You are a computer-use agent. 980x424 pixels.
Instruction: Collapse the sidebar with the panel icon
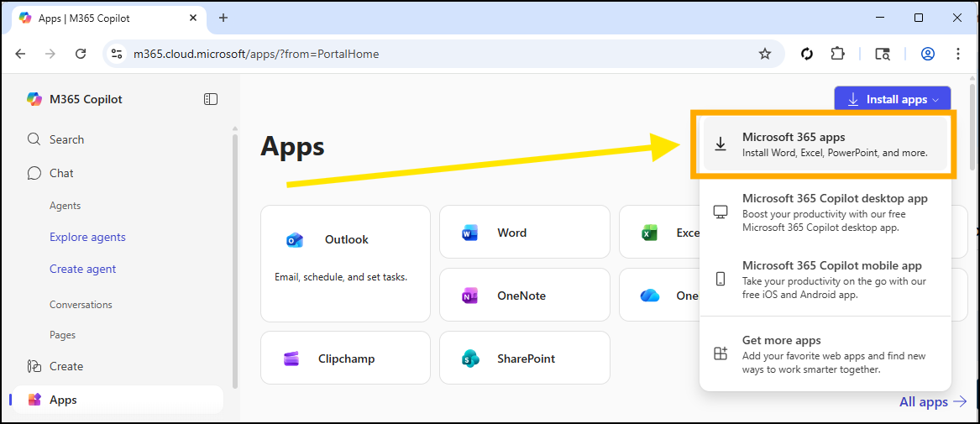(211, 99)
